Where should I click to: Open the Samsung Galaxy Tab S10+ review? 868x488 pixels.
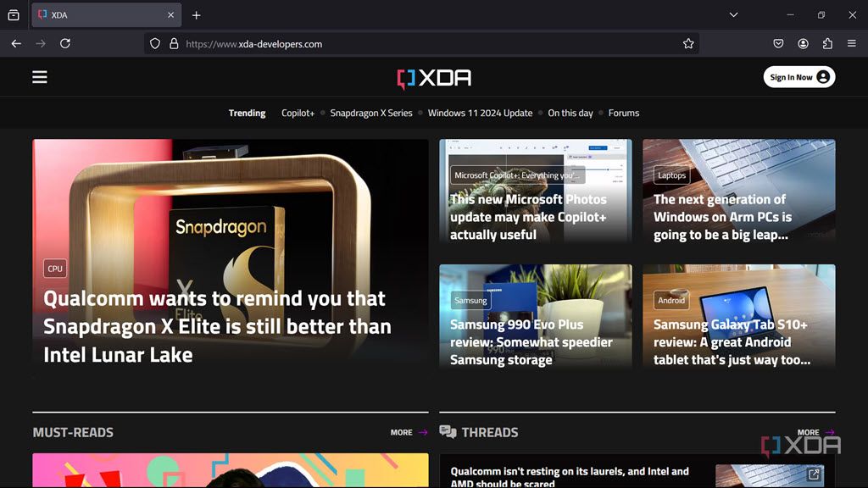732,342
